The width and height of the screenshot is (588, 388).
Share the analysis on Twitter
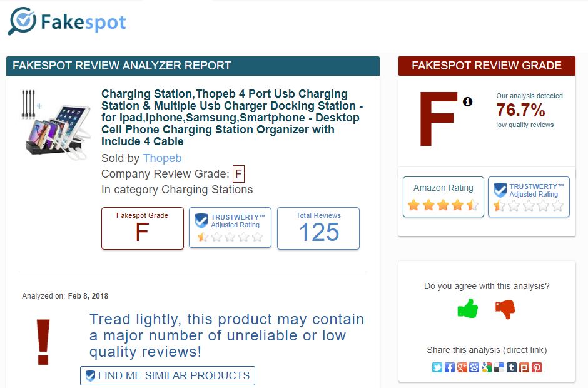click(x=436, y=367)
